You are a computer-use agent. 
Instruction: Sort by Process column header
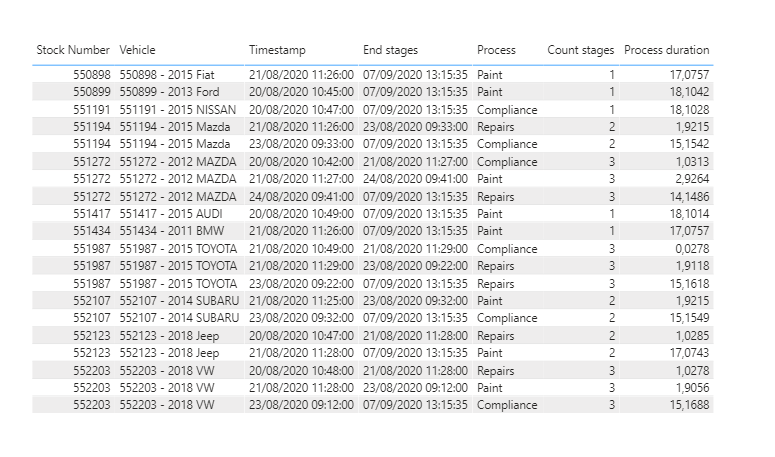496,50
